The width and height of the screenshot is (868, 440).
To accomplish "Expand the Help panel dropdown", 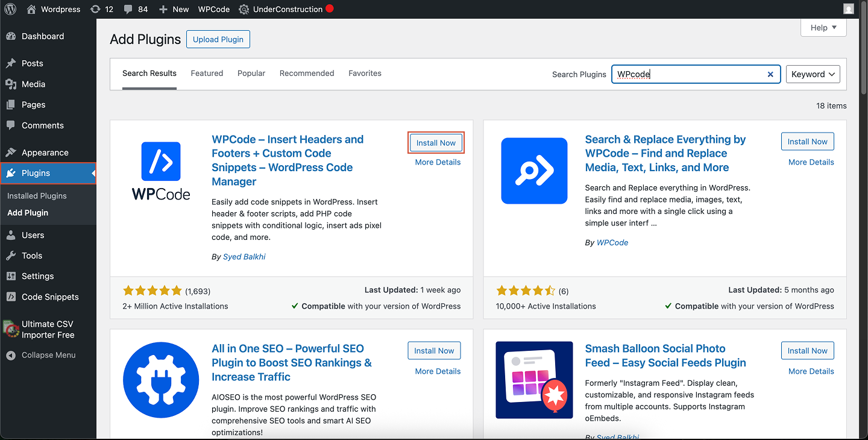I will click(823, 27).
